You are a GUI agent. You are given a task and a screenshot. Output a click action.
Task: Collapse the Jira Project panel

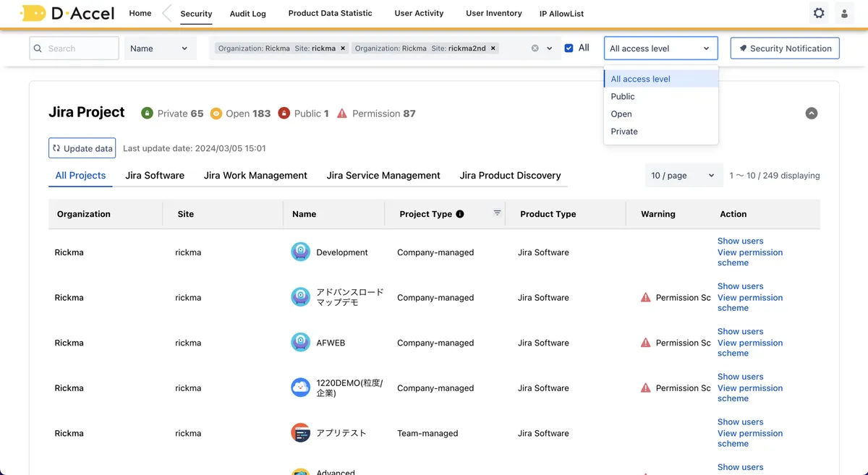pos(812,114)
